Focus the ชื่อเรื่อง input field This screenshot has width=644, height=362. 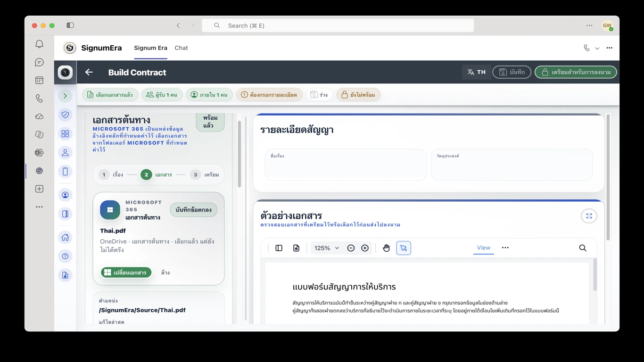[346, 165]
